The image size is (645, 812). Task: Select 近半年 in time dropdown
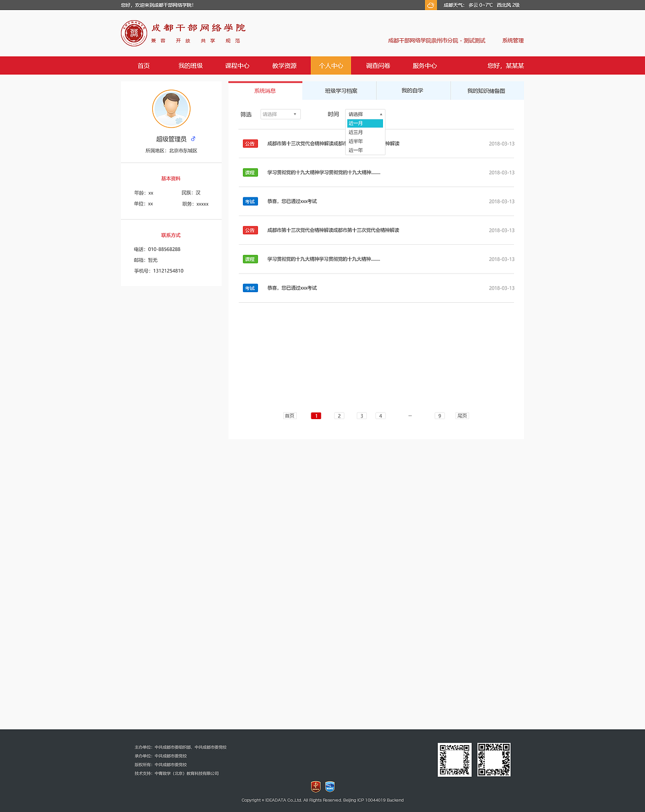[x=365, y=142]
